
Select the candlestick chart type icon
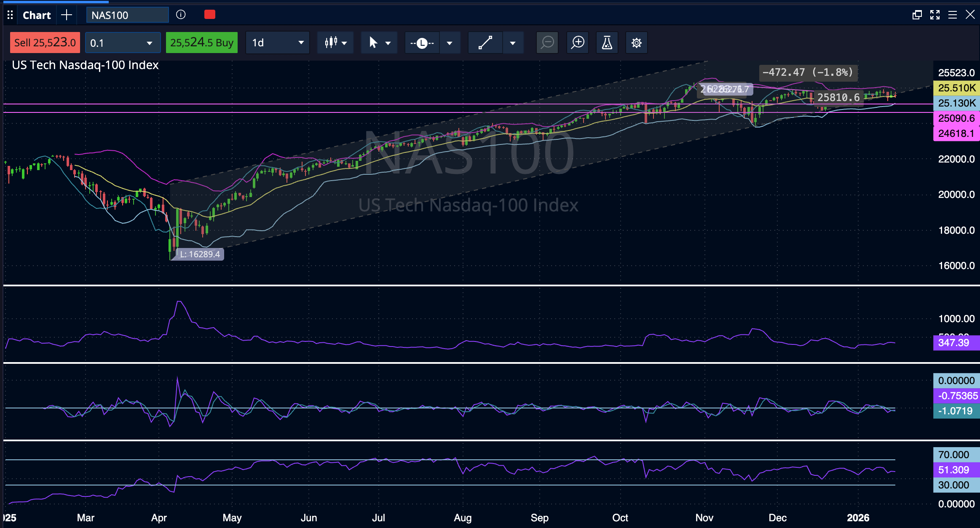(332, 42)
